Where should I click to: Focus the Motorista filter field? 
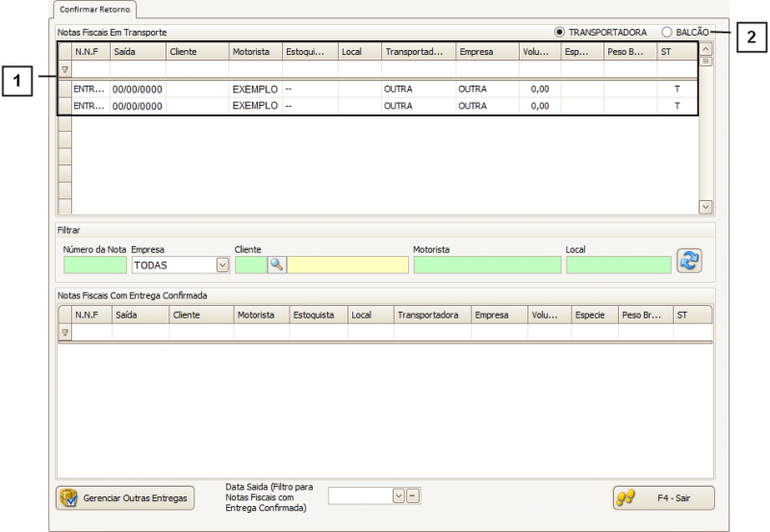(x=487, y=265)
